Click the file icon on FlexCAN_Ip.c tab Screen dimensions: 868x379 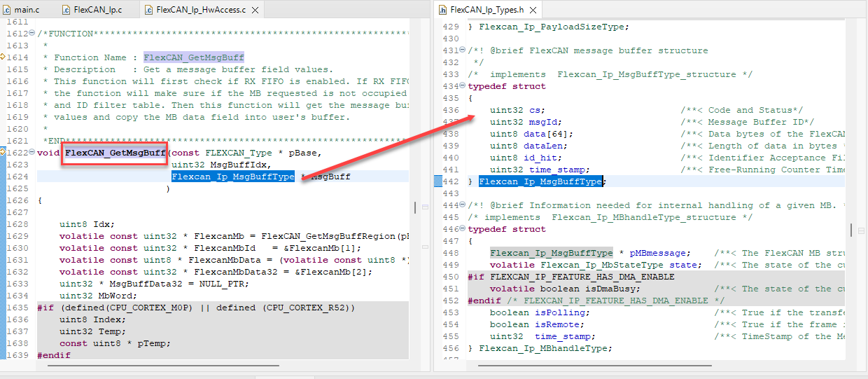coord(66,11)
